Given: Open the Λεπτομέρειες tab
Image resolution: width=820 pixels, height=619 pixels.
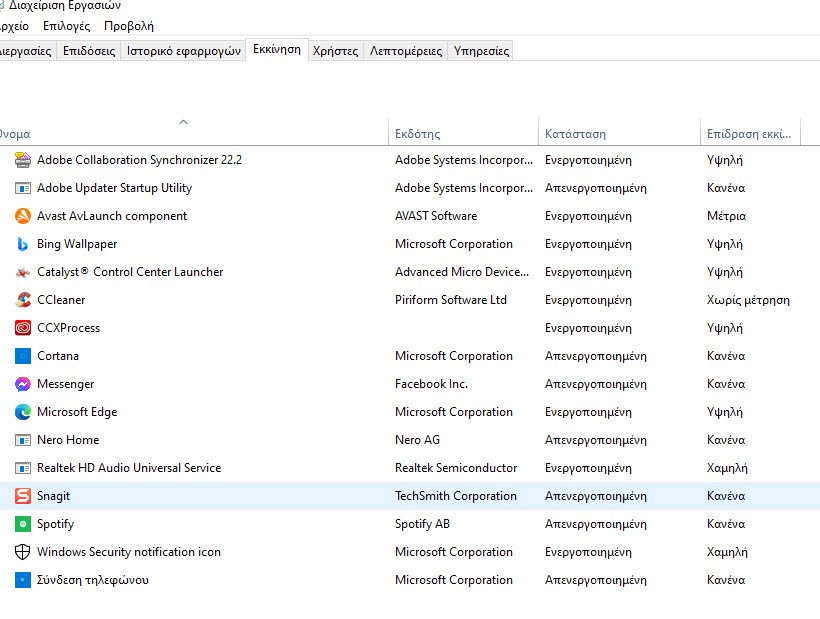Looking at the screenshot, I should click(x=406, y=51).
